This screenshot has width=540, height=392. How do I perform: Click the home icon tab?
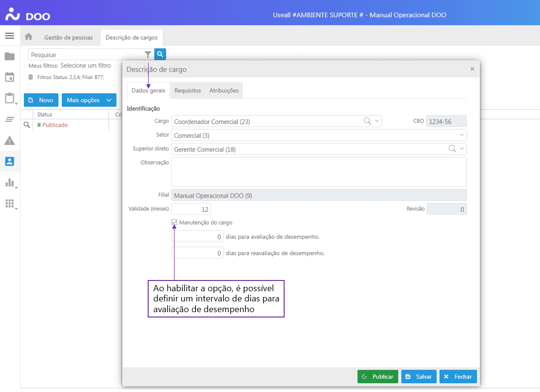point(29,37)
